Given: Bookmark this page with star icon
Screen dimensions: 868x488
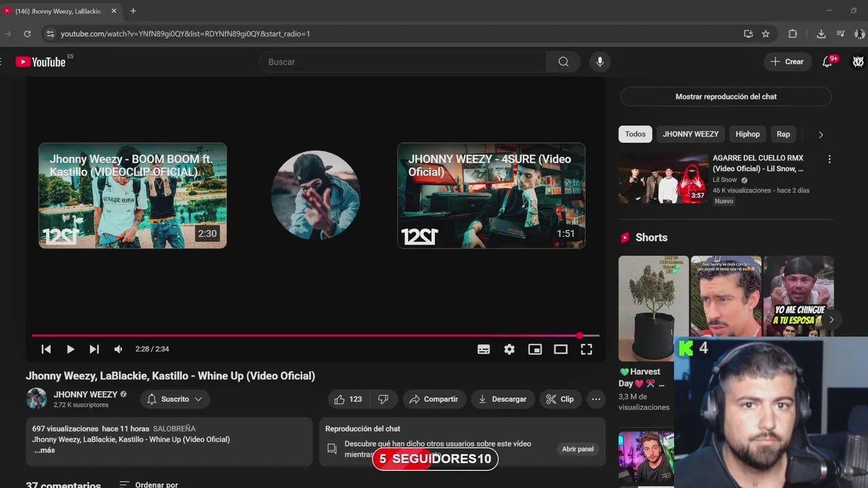Looking at the screenshot, I should click(766, 34).
